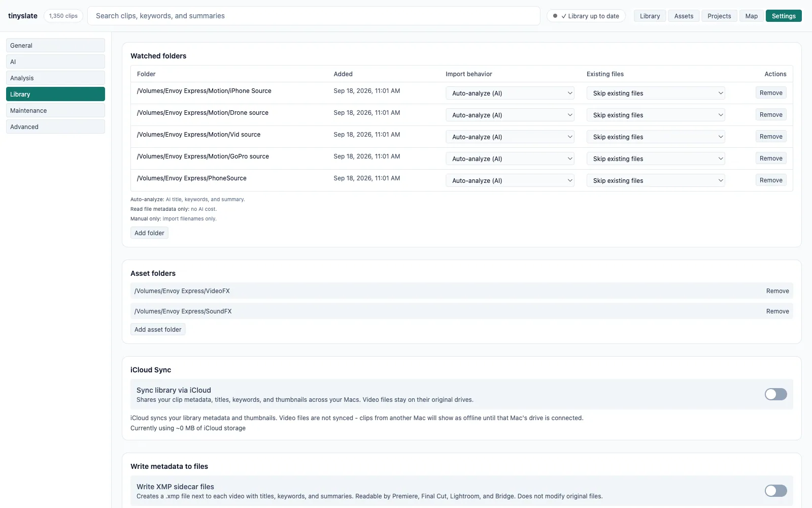
Task: Toggle Sync library via iCloud switch
Action: tap(775, 394)
